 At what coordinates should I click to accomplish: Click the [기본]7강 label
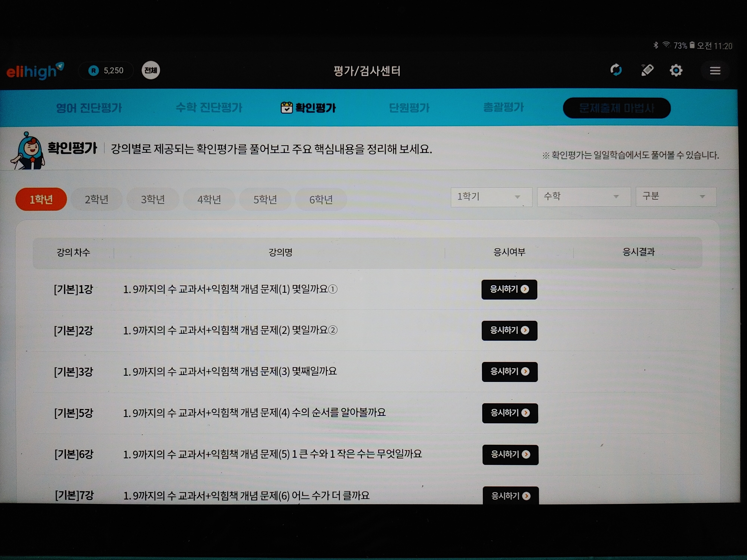point(74,496)
